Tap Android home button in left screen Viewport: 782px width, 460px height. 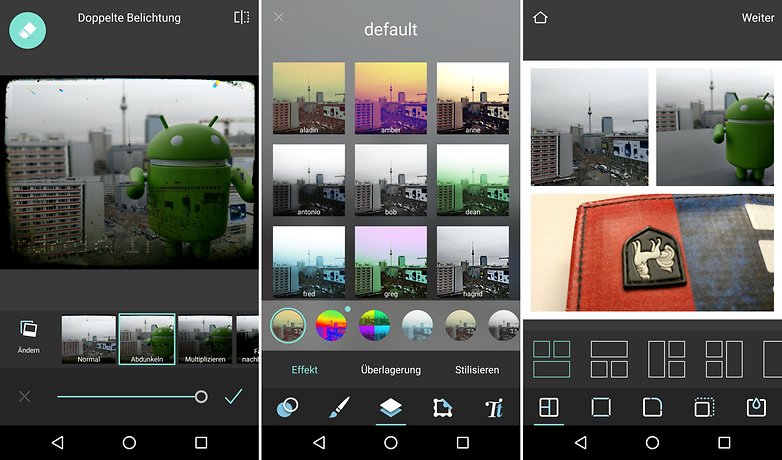click(129, 442)
